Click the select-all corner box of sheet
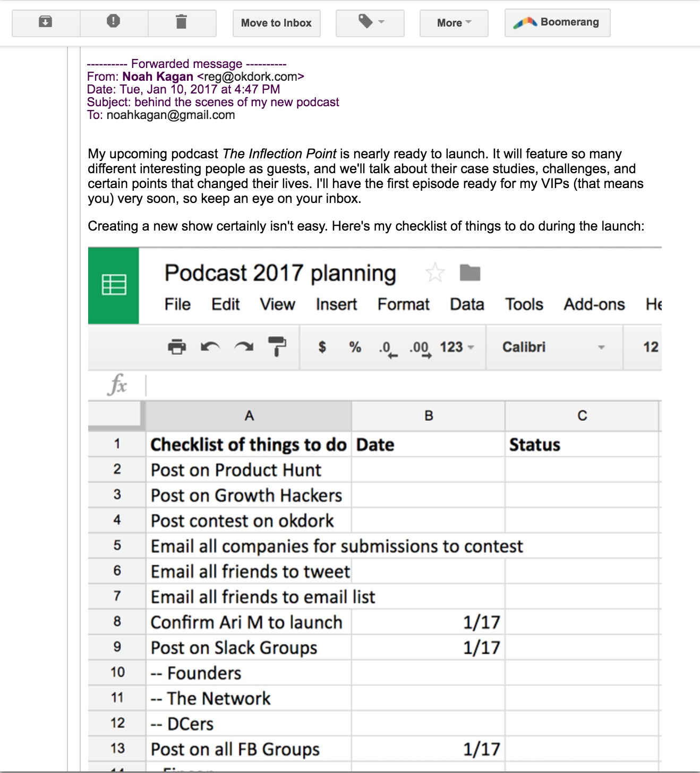The image size is (700, 773). (116, 416)
